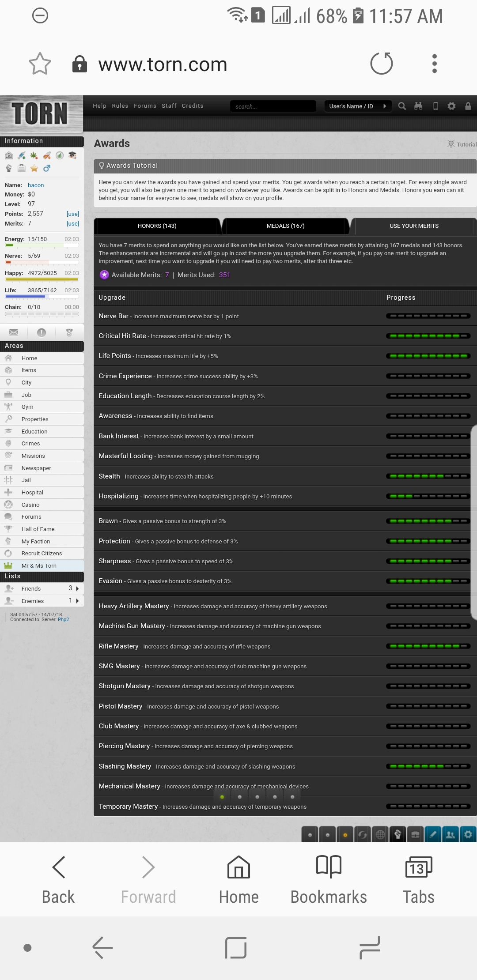Image resolution: width=477 pixels, height=980 pixels.
Task: Click the [use] link next to Points
Action: tap(73, 214)
